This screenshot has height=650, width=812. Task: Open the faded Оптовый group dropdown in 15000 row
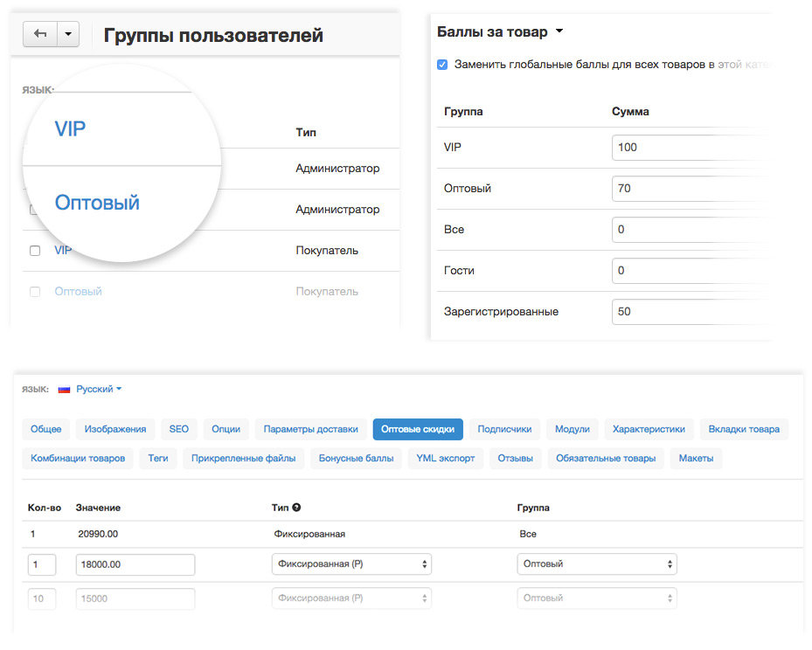(597, 598)
